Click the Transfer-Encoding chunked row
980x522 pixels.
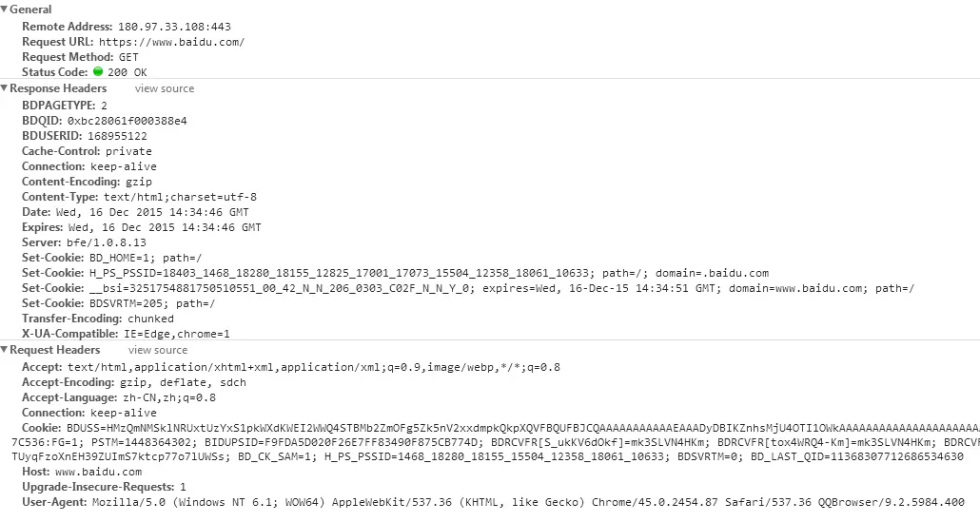pyautogui.click(x=98, y=319)
